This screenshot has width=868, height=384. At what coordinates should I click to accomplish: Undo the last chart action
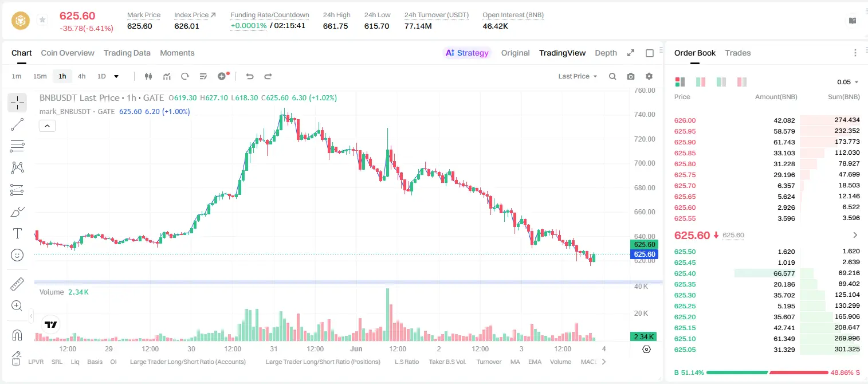250,76
